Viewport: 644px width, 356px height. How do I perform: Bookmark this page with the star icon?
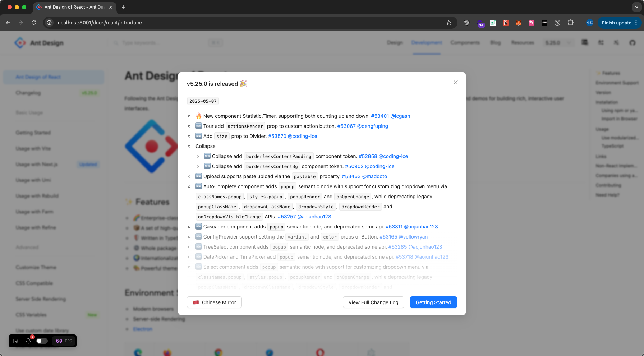click(x=449, y=23)
